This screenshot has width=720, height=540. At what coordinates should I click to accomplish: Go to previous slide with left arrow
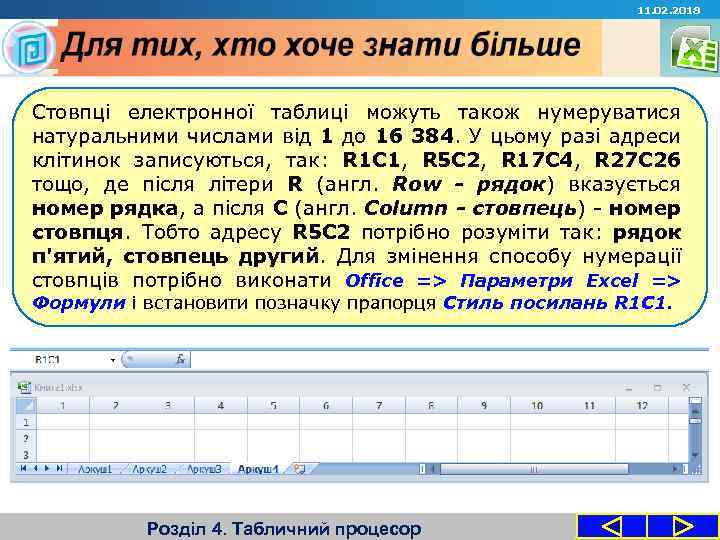tap(611, 526)
